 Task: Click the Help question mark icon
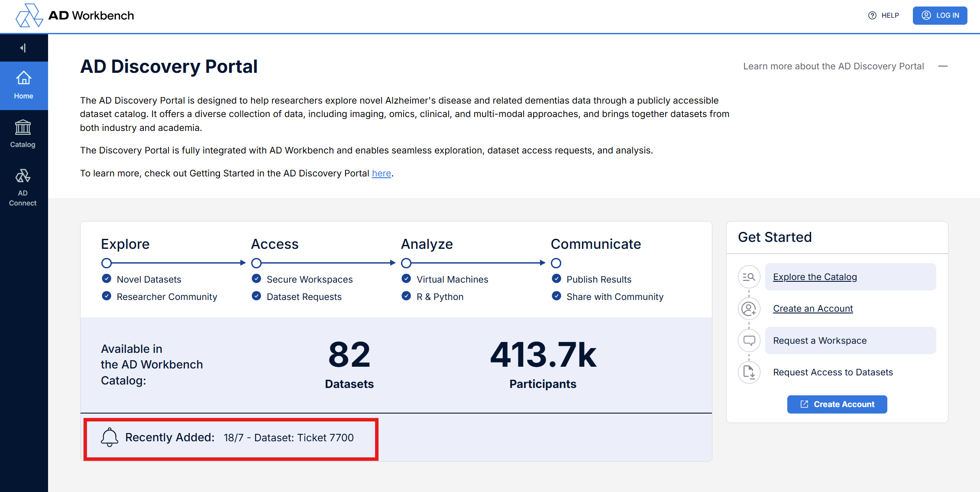[872, 16]
